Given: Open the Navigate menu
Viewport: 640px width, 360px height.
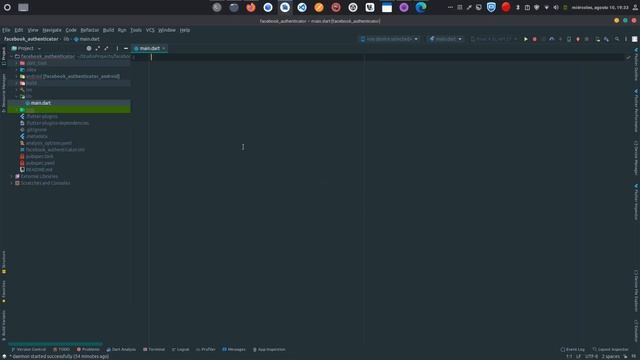Looking at the screenshot, I should [52, 30].
